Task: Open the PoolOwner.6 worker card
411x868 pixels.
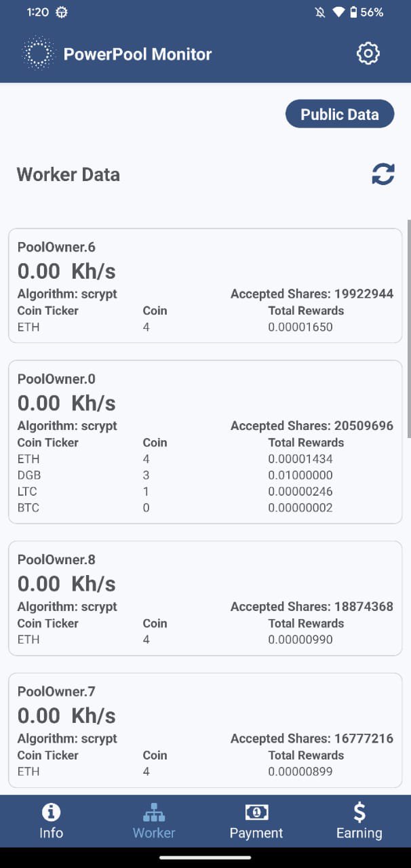Action: [x=205, y=294]
